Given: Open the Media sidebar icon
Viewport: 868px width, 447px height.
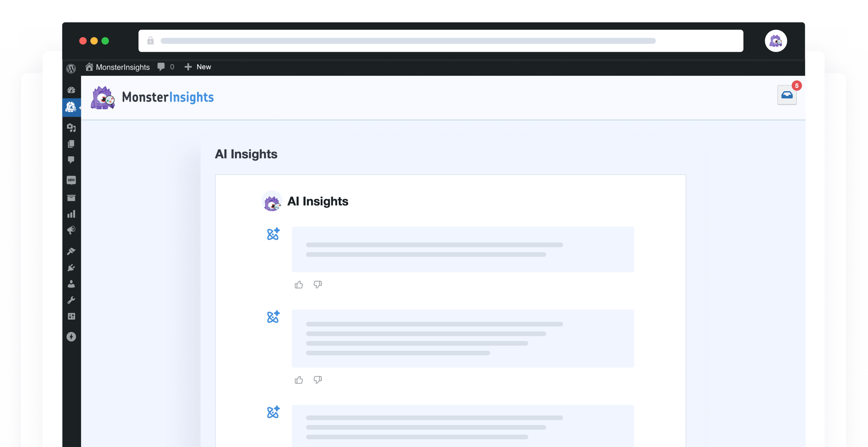Looking at the screenshot, I should click(71, 128).
